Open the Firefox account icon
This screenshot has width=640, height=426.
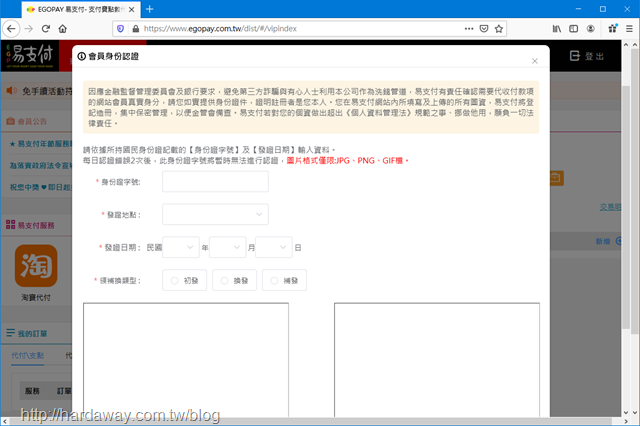[591, 29]
